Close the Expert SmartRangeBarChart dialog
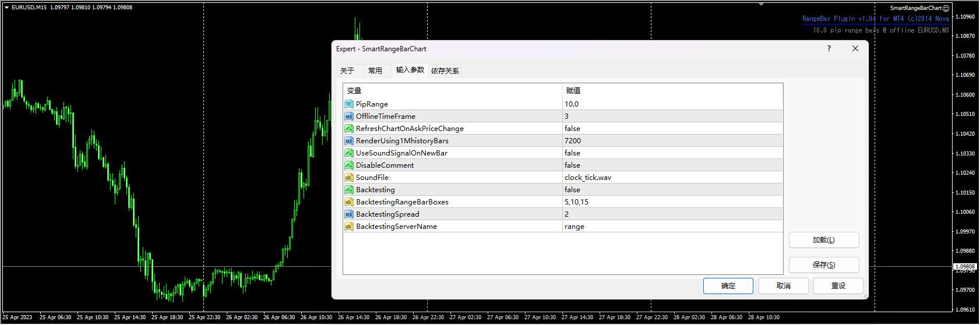The height and width of the screenshot is (325, 980). coord(855,49)
